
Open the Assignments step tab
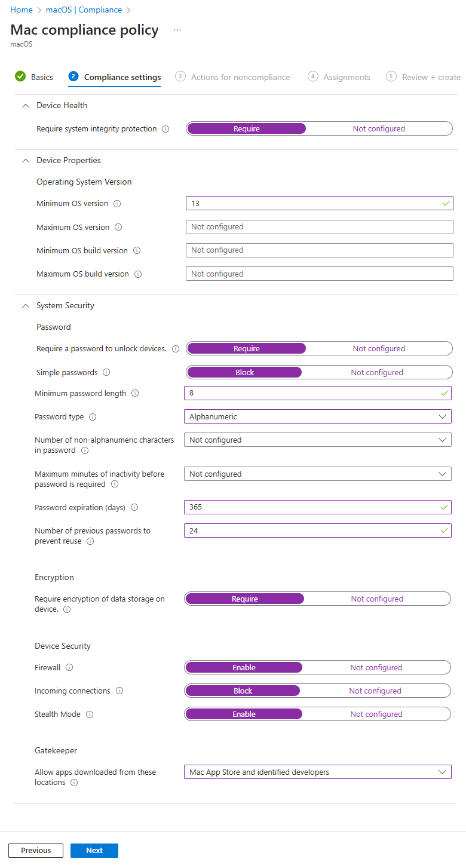click(x=347, y=77)
